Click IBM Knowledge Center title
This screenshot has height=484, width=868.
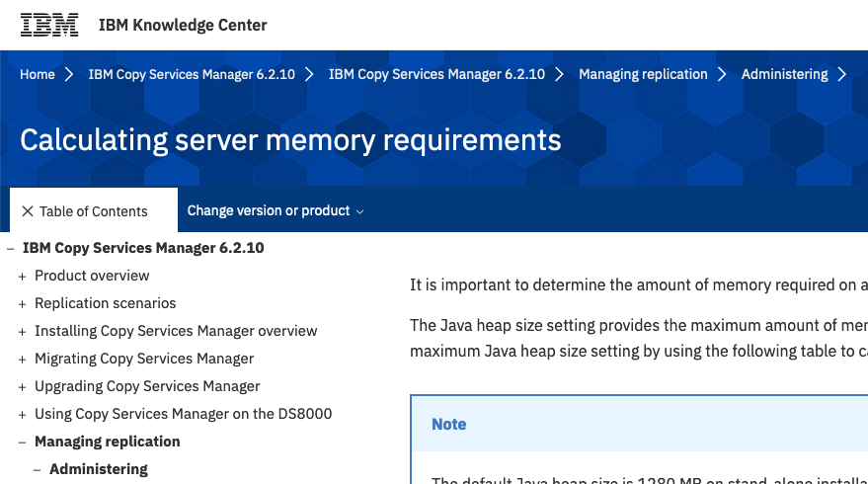point(183,25)
